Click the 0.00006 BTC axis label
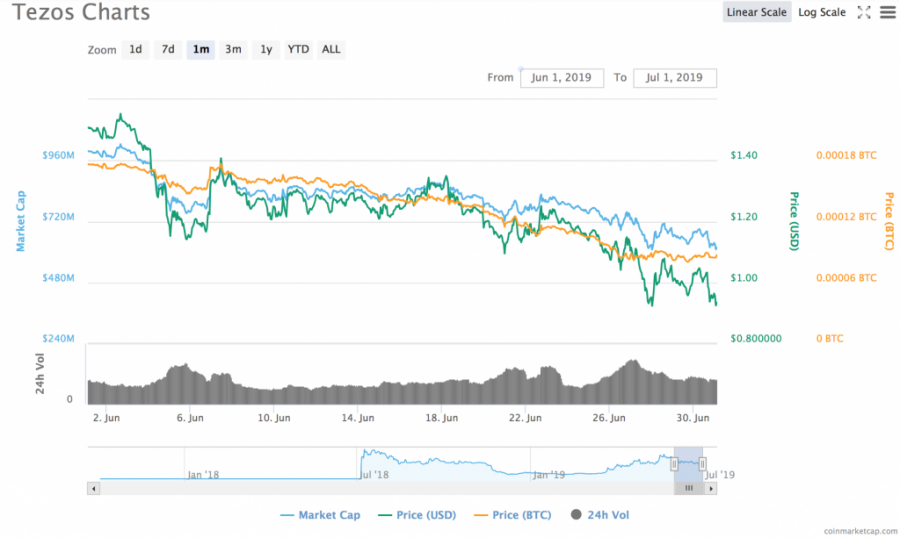The image size is (900, 538). click(847, 278)
